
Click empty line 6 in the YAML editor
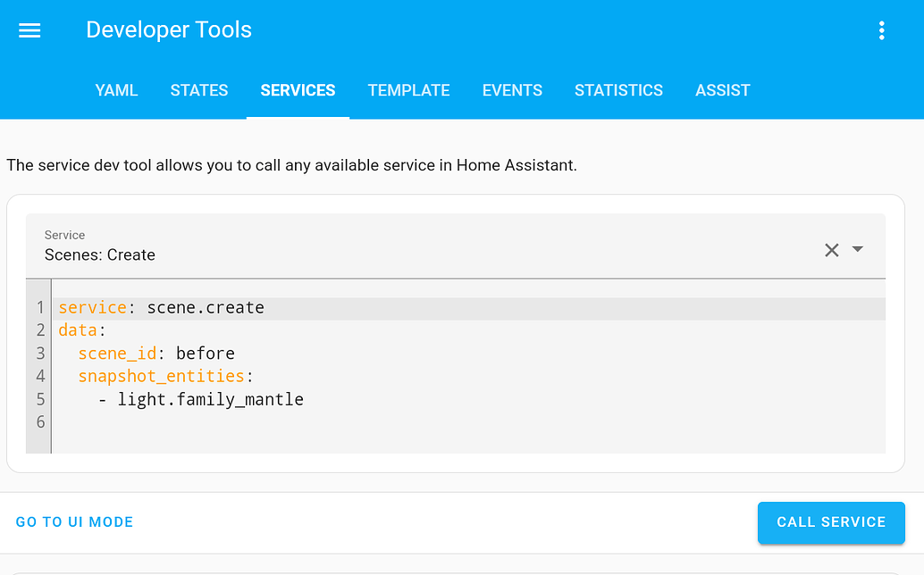469,422
